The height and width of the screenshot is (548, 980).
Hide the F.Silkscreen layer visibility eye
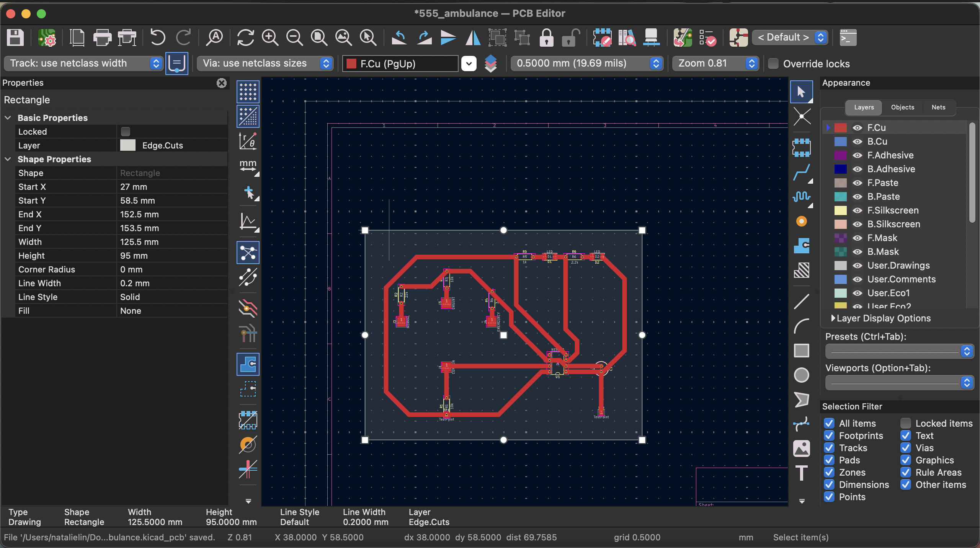(x=857, y=210)
